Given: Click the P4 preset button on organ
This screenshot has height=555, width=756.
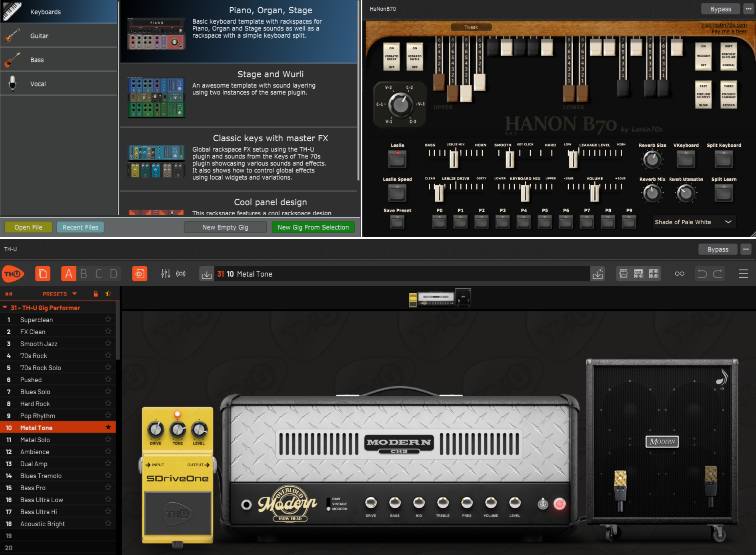Looking at the screenshot, I should (524, 222).
